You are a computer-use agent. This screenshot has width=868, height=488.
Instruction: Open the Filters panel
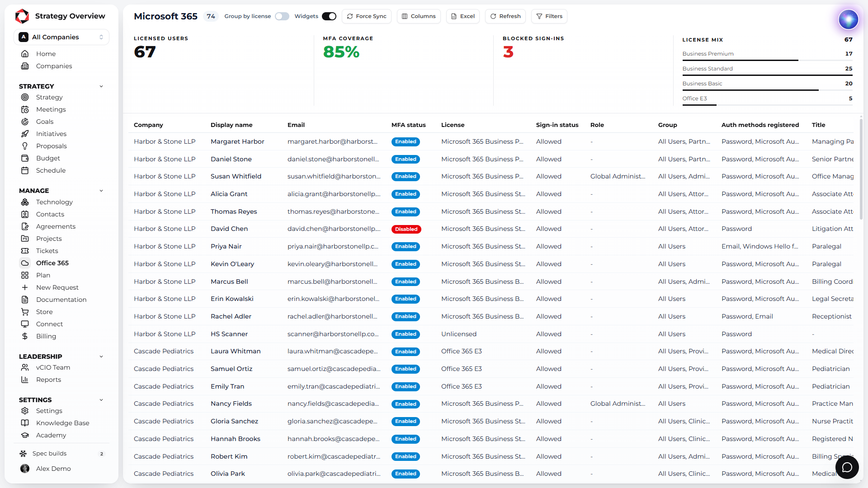(x=549, y=16)
